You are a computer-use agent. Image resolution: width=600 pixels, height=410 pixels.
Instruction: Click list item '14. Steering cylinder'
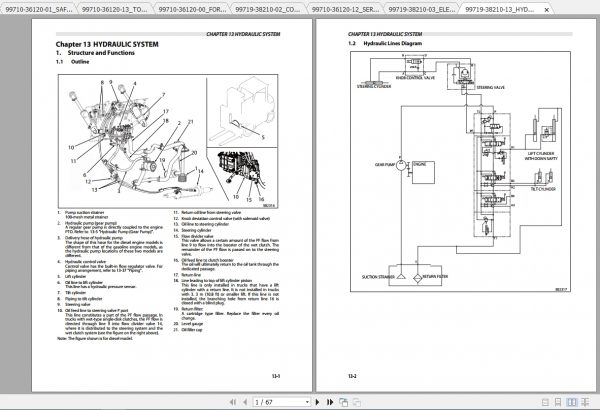click(192, 230)
